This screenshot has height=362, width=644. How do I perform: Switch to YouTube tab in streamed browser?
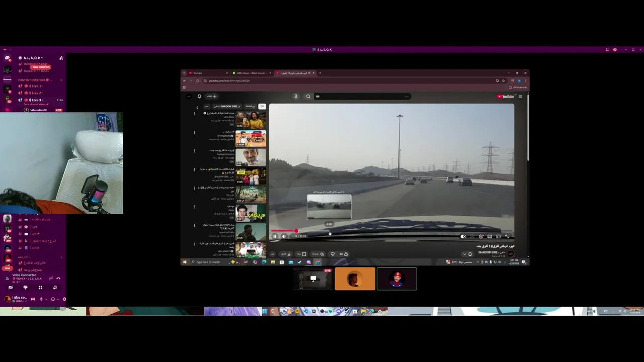point(208,73)
